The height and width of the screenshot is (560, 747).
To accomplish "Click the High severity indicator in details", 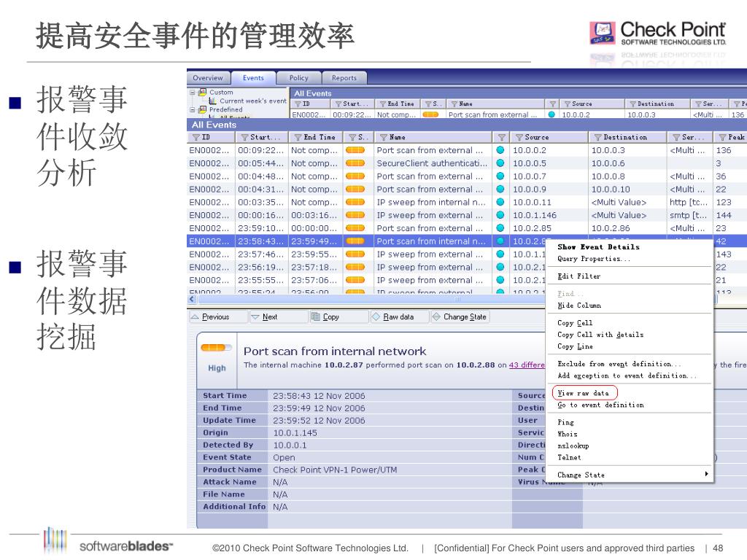I will 217,359.
